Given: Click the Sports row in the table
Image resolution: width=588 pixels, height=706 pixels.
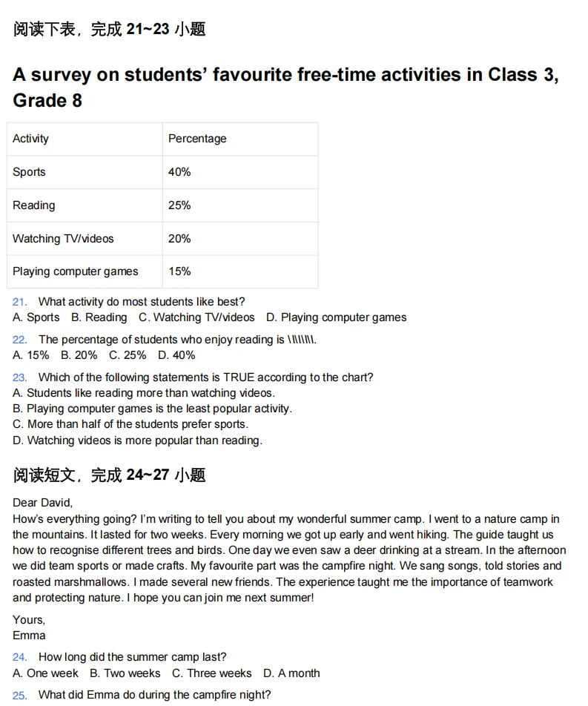Looking at the screenshot, I should (162, 172).
